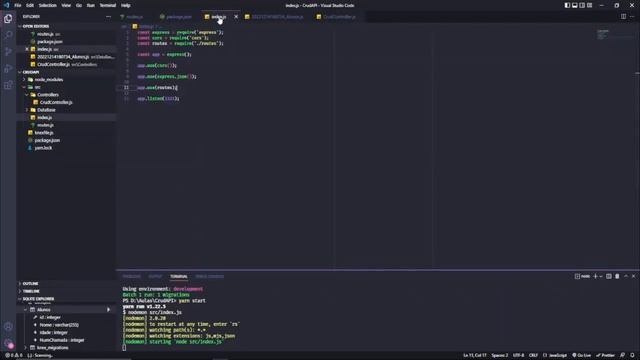This screenshot has width=640, height=360.
Task: Switch to the Alunos migration editor tab
Action: coord(277,17)
